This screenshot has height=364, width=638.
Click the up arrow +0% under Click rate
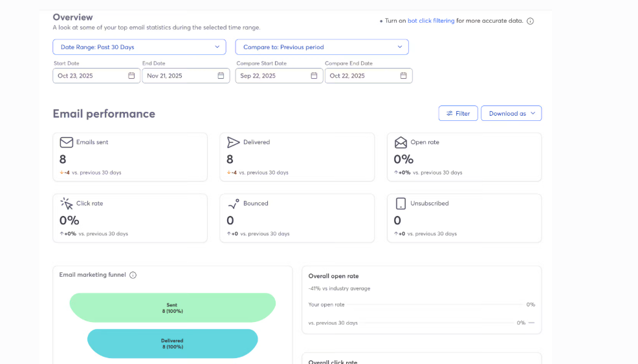coord(68,234)
